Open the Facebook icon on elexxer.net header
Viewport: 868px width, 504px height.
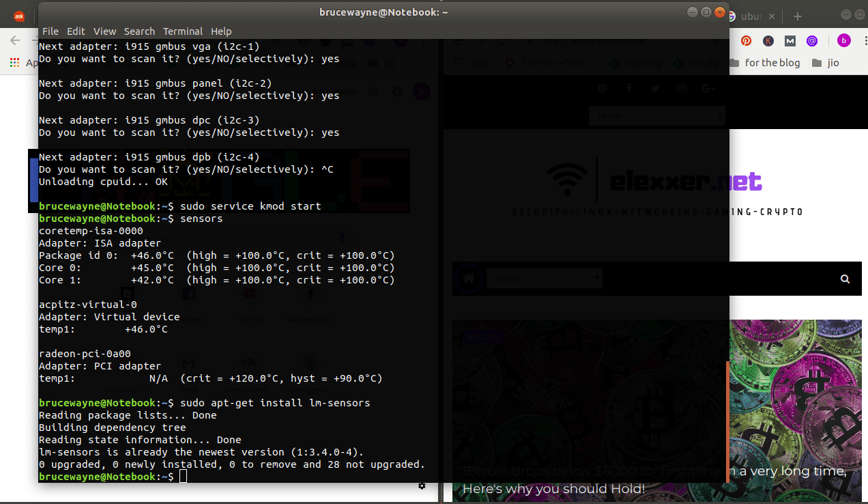click(629, 88)
